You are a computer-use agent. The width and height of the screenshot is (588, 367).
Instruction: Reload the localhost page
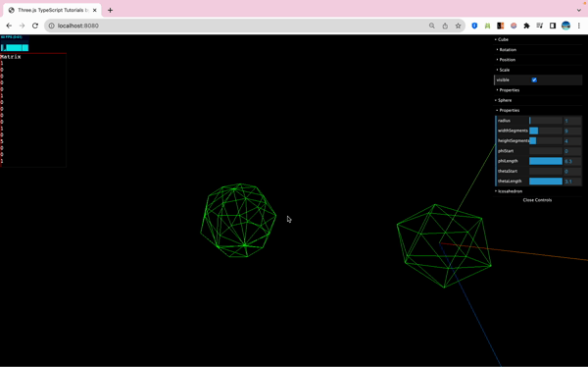pos(35,26)
